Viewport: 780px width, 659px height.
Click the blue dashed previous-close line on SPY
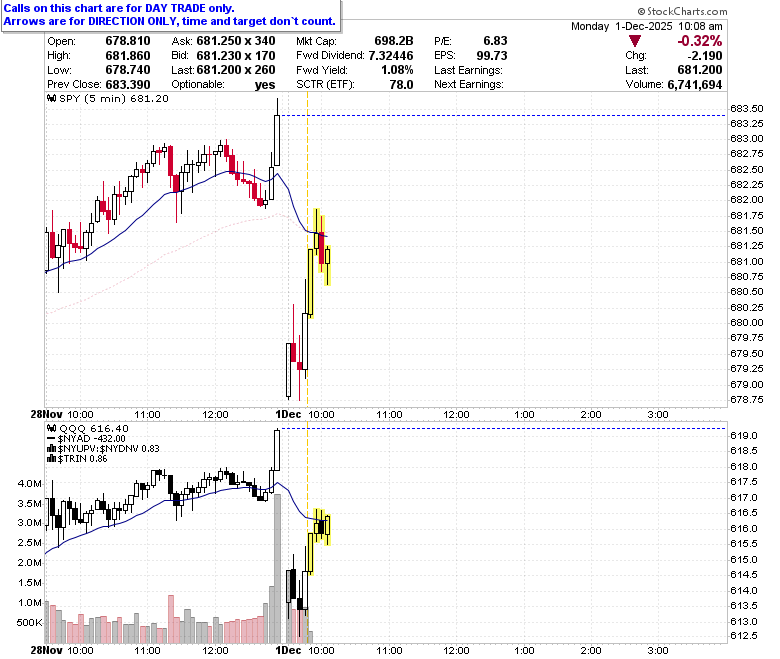[502, 116]
